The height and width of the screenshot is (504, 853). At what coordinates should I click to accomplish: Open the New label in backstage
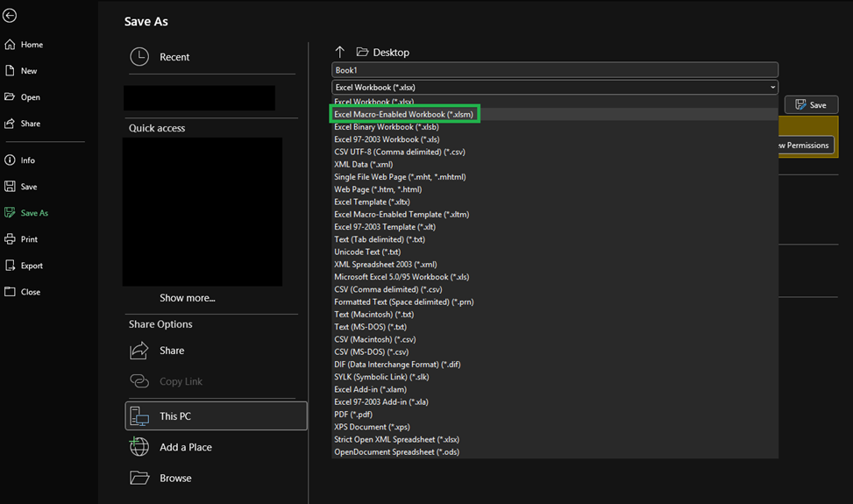pyautogui.click(x=29, y=71)
